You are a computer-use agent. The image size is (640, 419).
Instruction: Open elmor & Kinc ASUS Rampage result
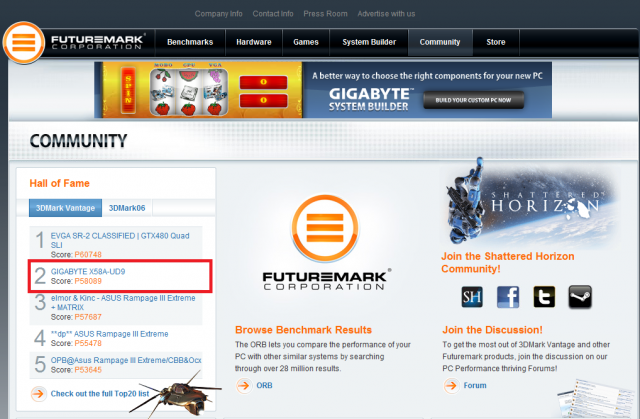(x=123, y=303)
